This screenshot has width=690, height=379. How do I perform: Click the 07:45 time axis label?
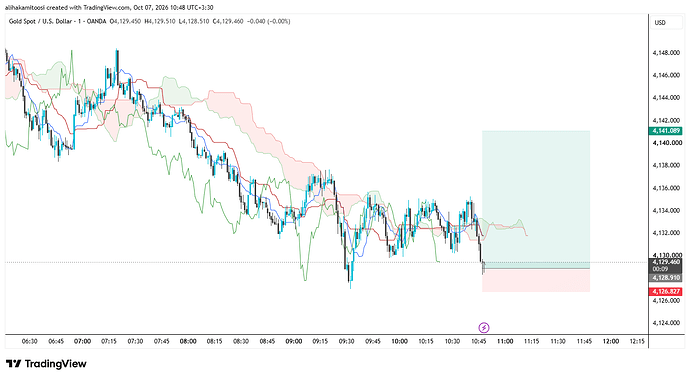tap(161, 341)
